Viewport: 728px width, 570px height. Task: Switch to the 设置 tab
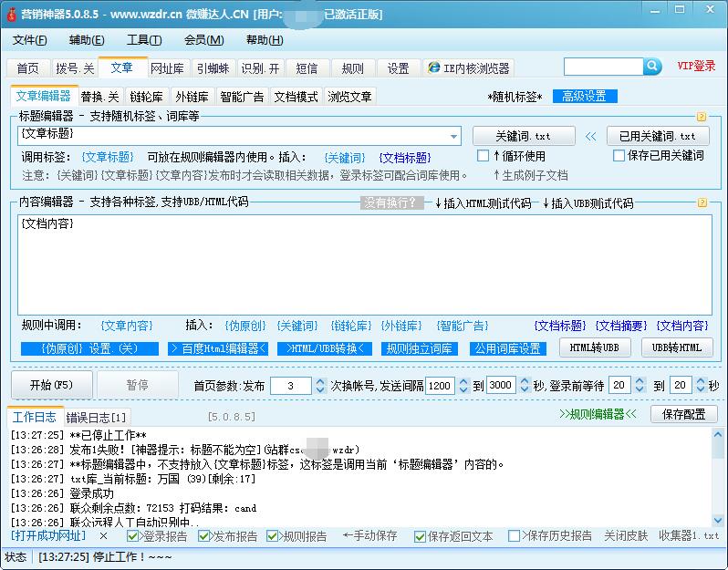coord(398,68)
